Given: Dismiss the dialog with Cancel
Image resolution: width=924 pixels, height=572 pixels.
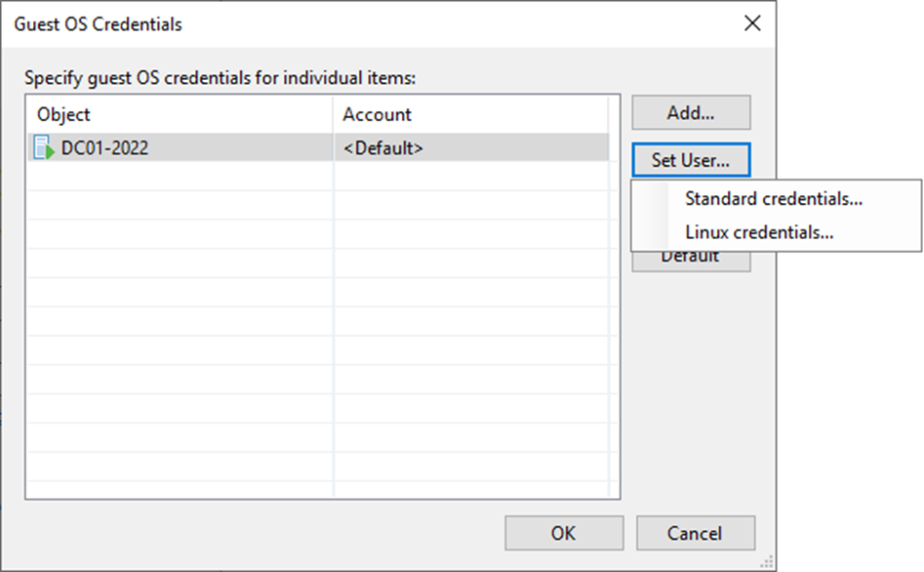Looking at the screenshot, I should pyautogui.click(x=696, y=533).
